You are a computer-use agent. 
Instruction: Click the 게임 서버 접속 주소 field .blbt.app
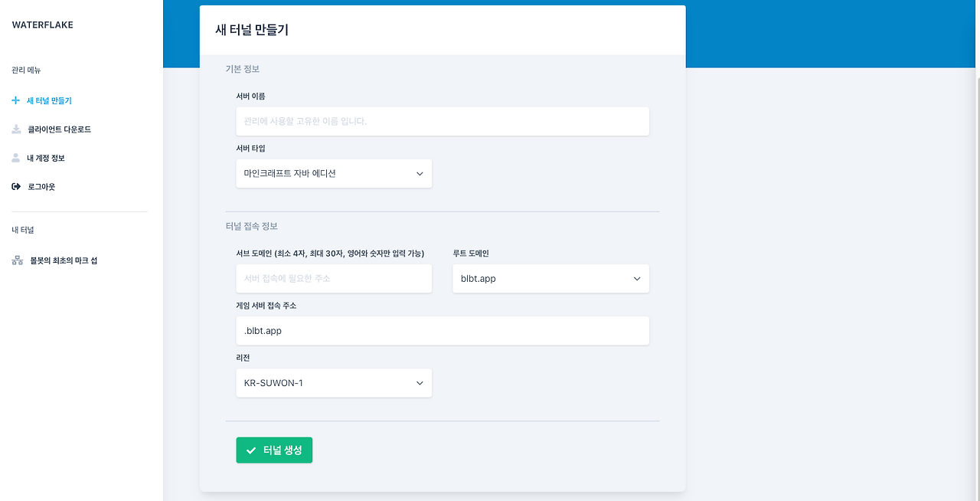click(443, 330)
